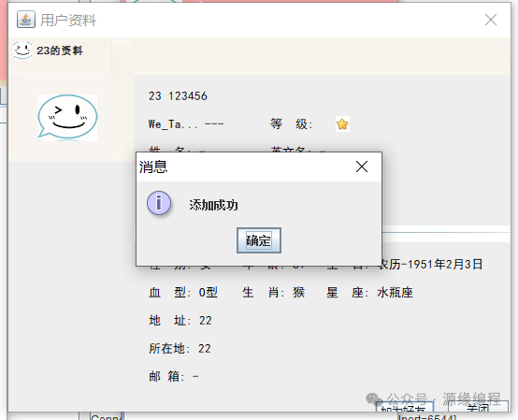Image resolution: width=518 pixels, height=420 pixels.
Task: Click the constellation value 水瓶座
Action: 395,293
